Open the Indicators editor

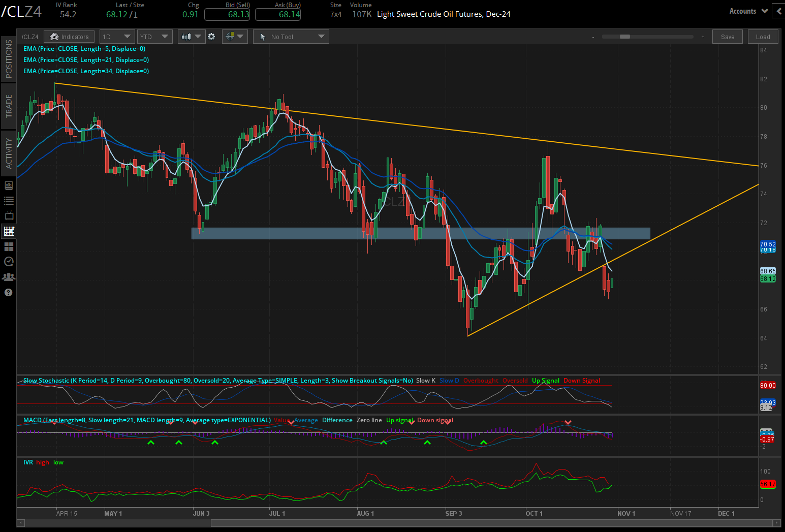click(69, 36)
